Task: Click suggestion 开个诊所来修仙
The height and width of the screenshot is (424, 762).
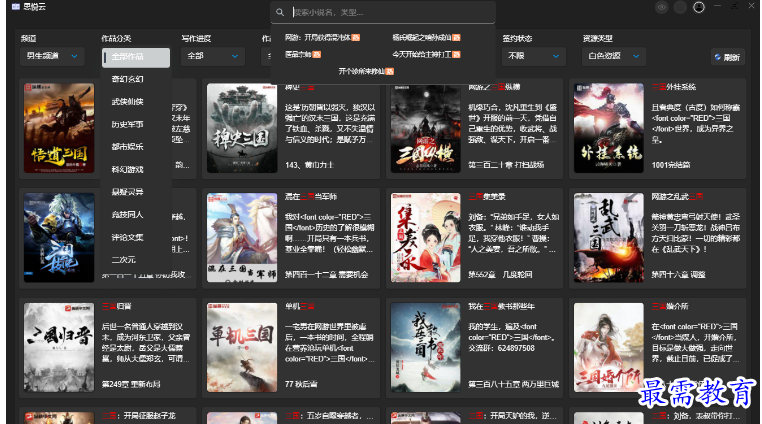Action: click(x=366, y=71)
